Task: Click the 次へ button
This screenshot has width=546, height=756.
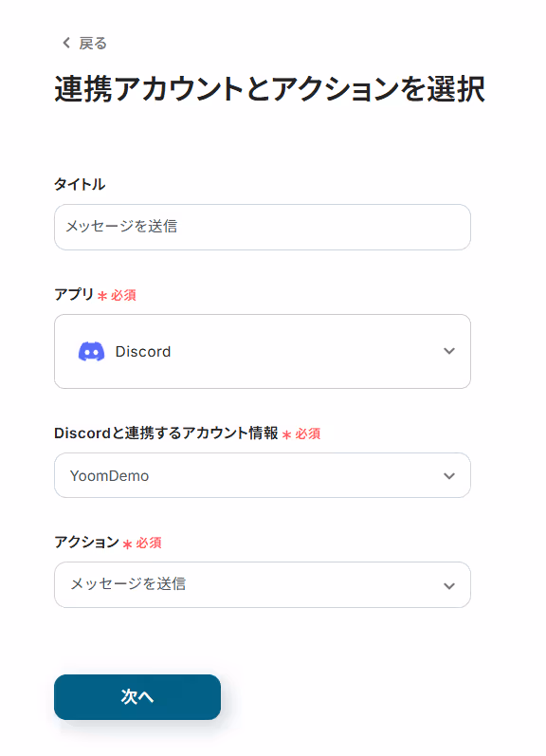Action: [x=137, y=696]
